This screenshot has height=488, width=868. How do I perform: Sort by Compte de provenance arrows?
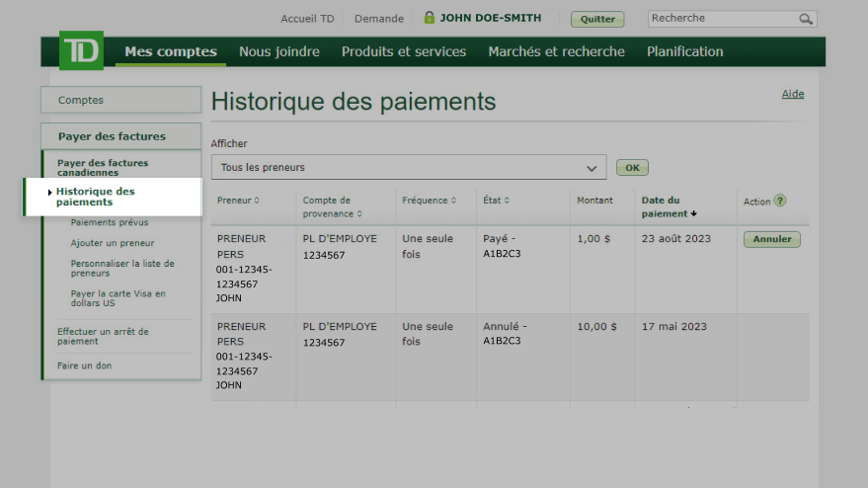pos(359,213)
